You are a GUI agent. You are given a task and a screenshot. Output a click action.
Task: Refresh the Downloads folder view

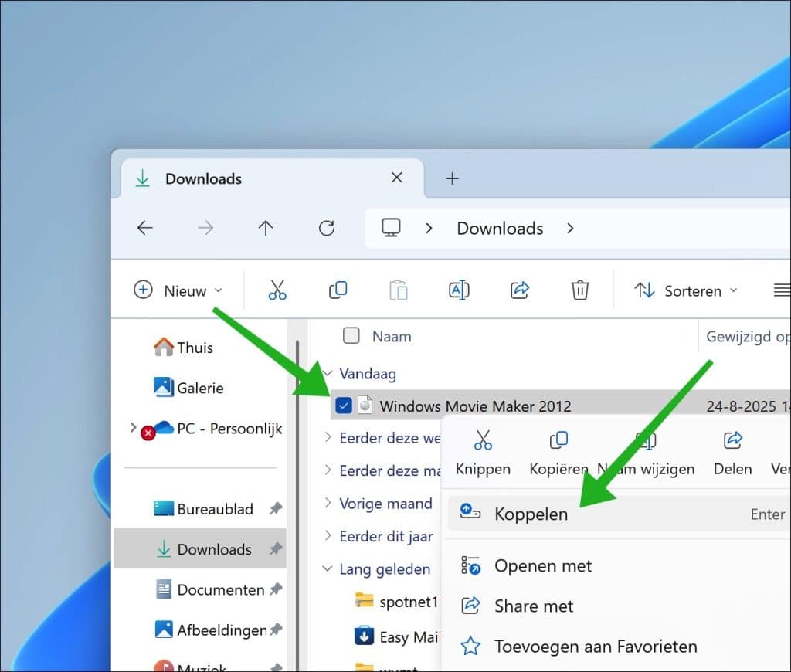click(327, 228)
